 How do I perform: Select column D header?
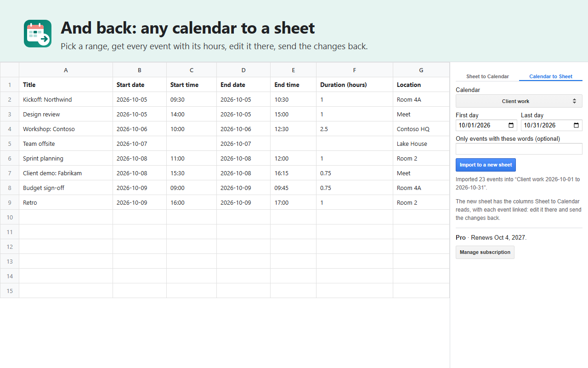click(243, 70)
